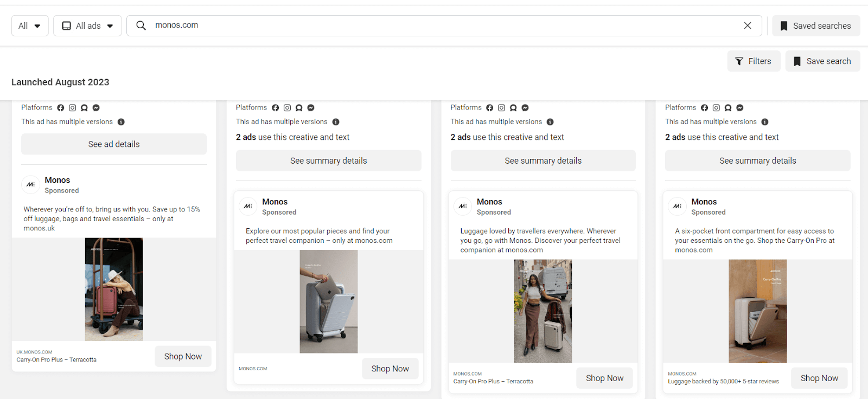Click the suitcase image in the second ad
The height and width of the screenshot is (399, 868).
click(328, 301)
